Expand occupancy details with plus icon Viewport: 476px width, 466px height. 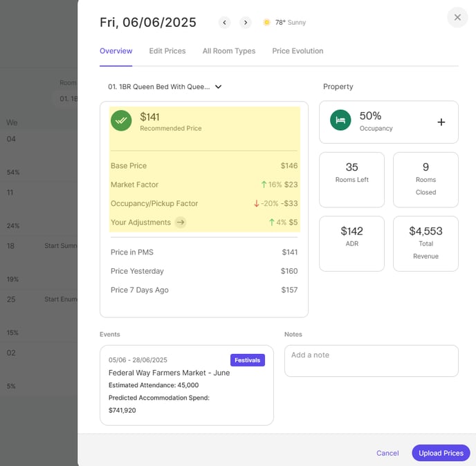pyautogui.click(x=441, y=122)
